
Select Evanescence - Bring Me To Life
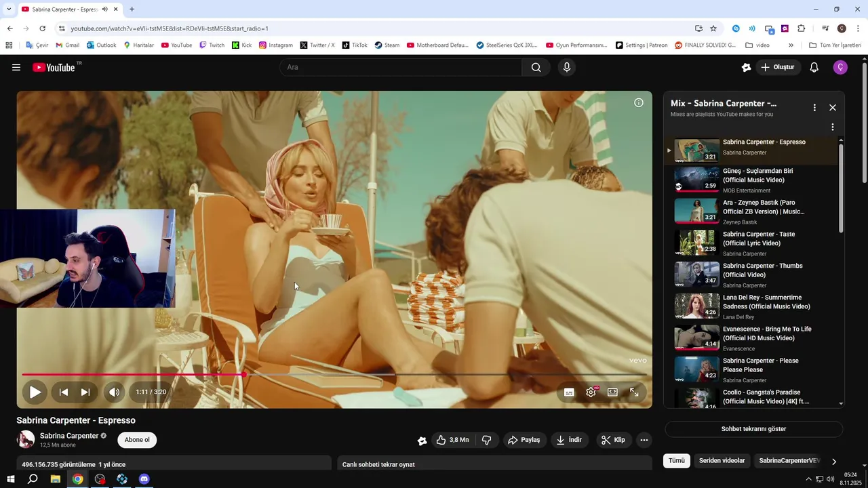click(753, 338)
